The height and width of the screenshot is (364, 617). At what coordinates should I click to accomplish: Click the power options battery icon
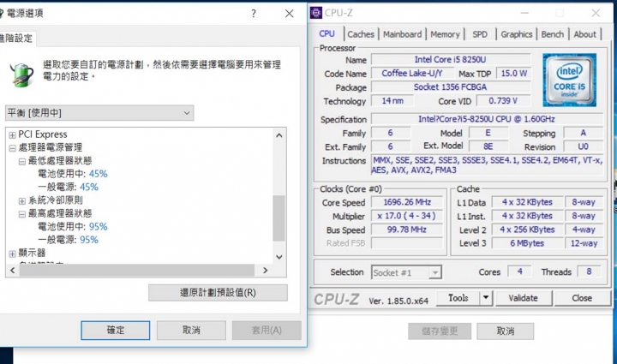[x=21, y=75]
